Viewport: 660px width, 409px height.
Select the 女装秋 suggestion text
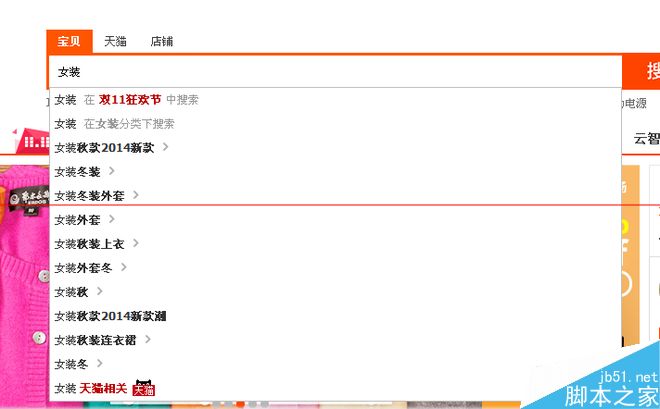[71, 292]
